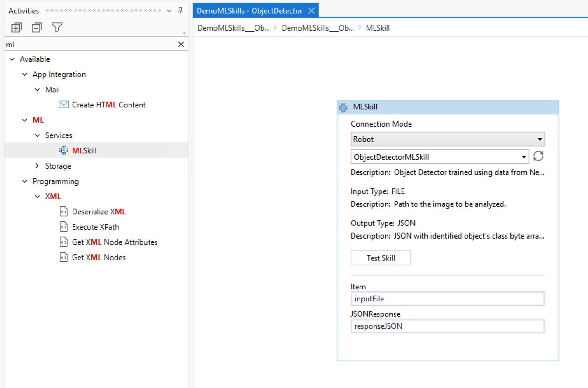The image size is (588, 388).
Task: Collapse the Mail node
Action: pos(38,90)
